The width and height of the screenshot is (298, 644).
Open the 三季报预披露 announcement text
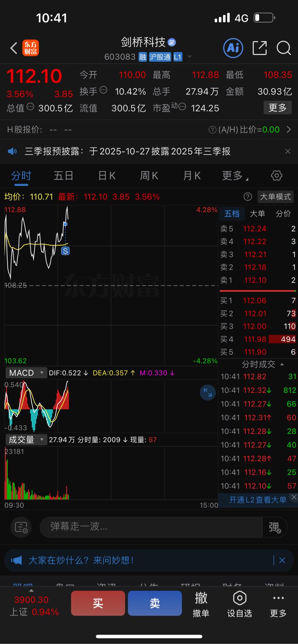coord(128,151)
